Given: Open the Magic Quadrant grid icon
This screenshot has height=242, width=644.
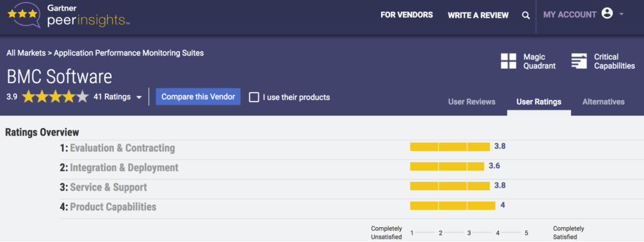Looking at the screenshot, I should coord(508,61).
